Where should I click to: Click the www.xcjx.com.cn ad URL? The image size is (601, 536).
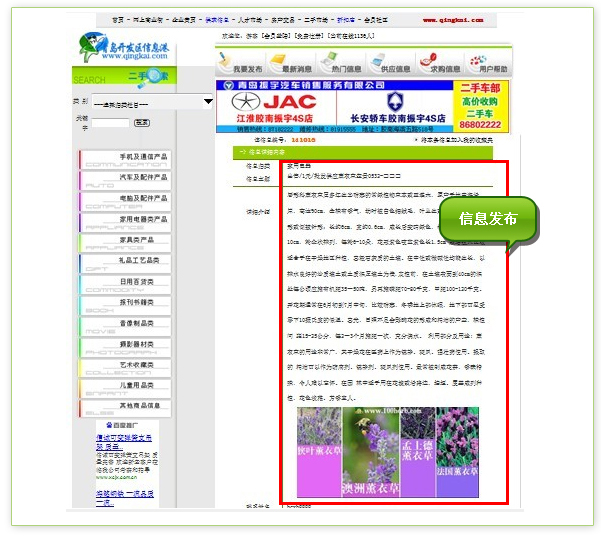(116, 477)
